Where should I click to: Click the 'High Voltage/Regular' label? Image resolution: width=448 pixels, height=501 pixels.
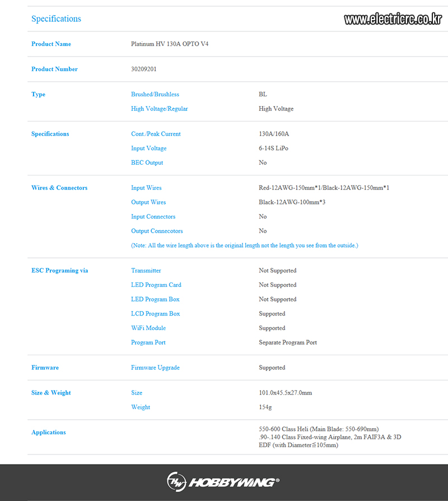tap(160, 109)
